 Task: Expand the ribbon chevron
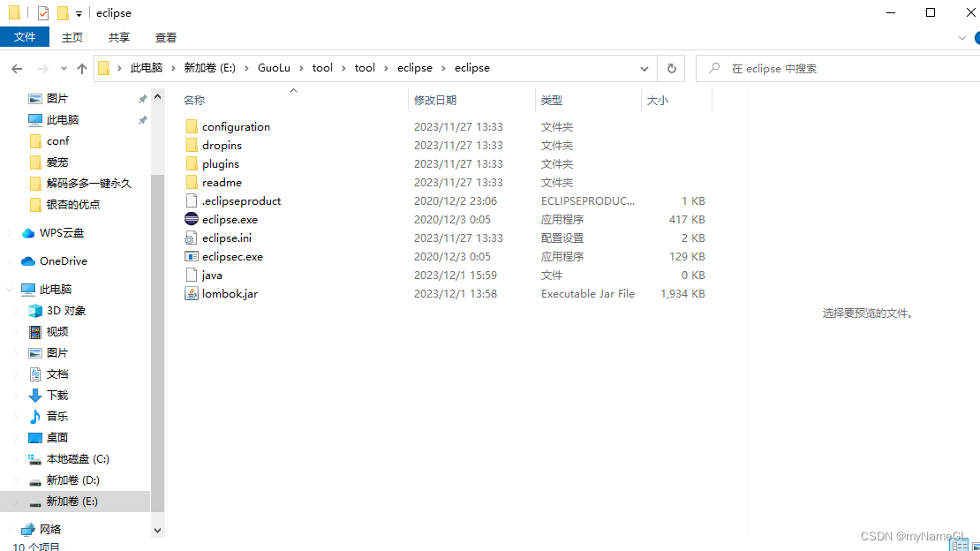(961, 38)
